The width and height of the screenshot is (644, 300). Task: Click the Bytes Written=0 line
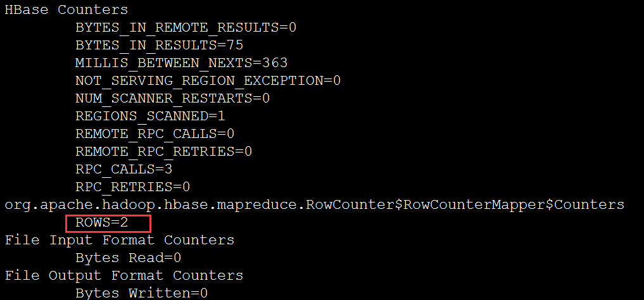pyautogui.click(x=141, y=293)
